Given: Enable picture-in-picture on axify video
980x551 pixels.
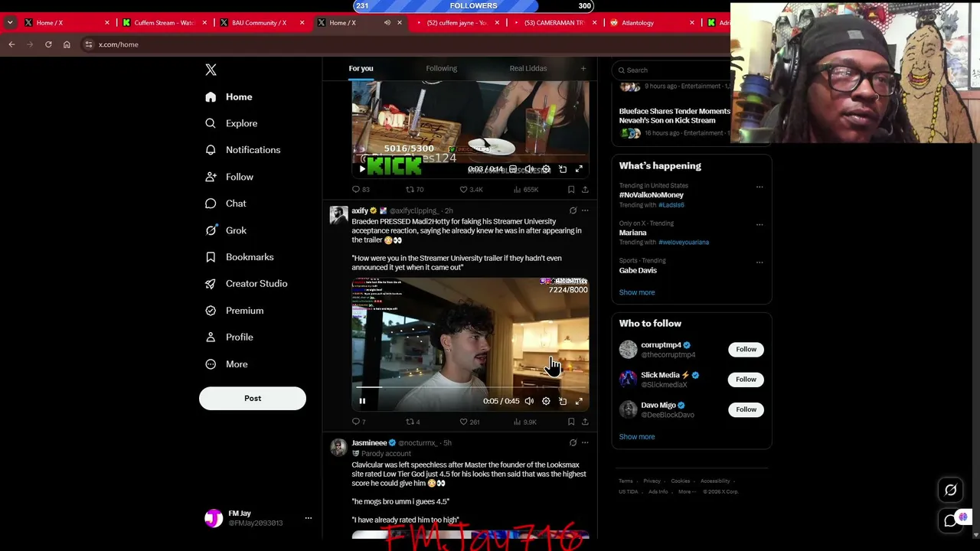Looking at the screenshot, I should click(563, 401).
